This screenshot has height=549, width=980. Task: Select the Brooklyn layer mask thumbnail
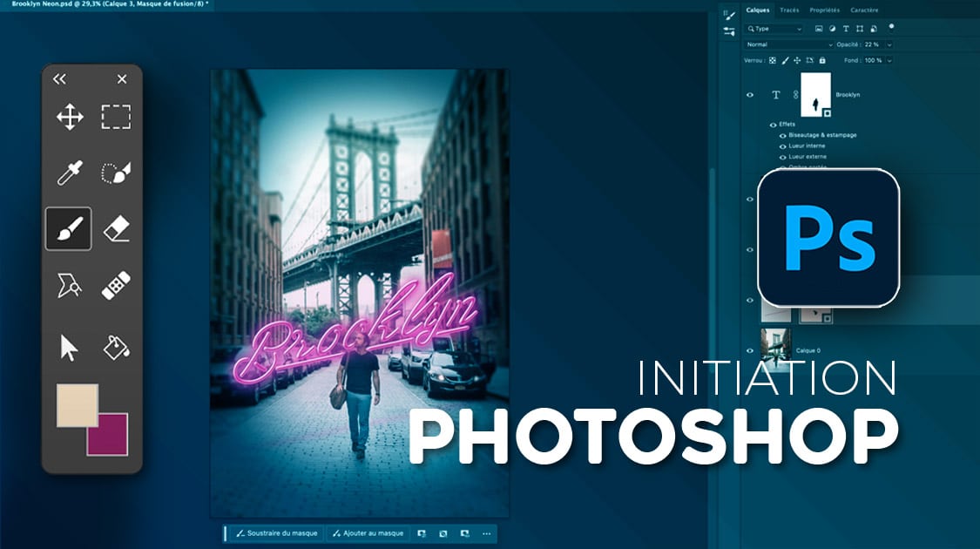815,95
